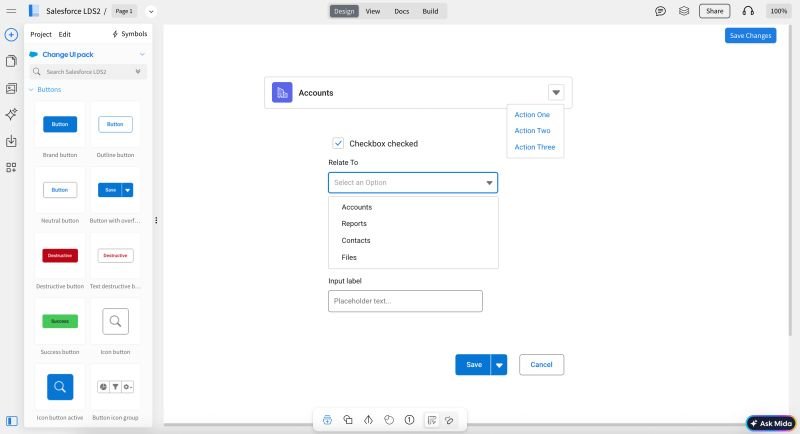Viewport: 800px width, 434px height.
Task: Open the AI sparkle icon in the sidebar
Action: tap(11, 114)
